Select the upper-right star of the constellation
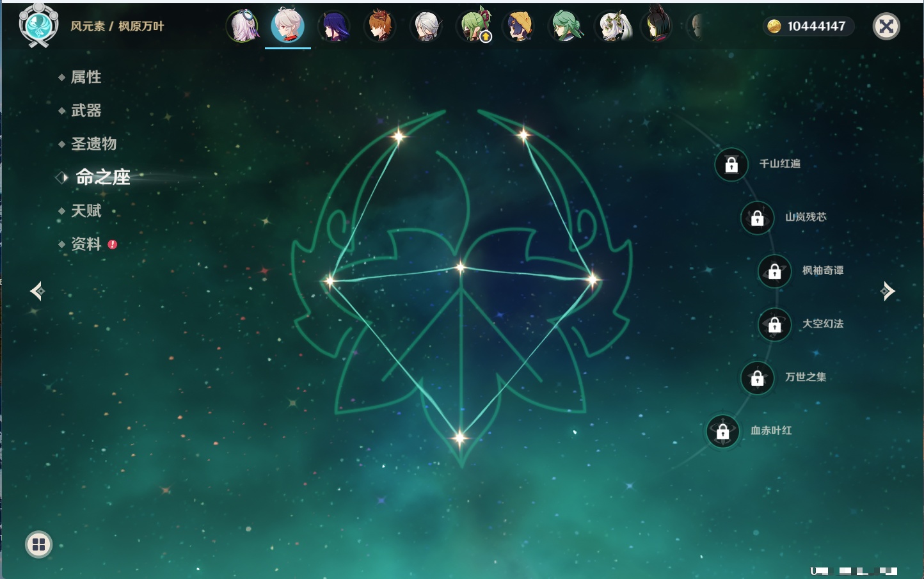 coord(523,134)
